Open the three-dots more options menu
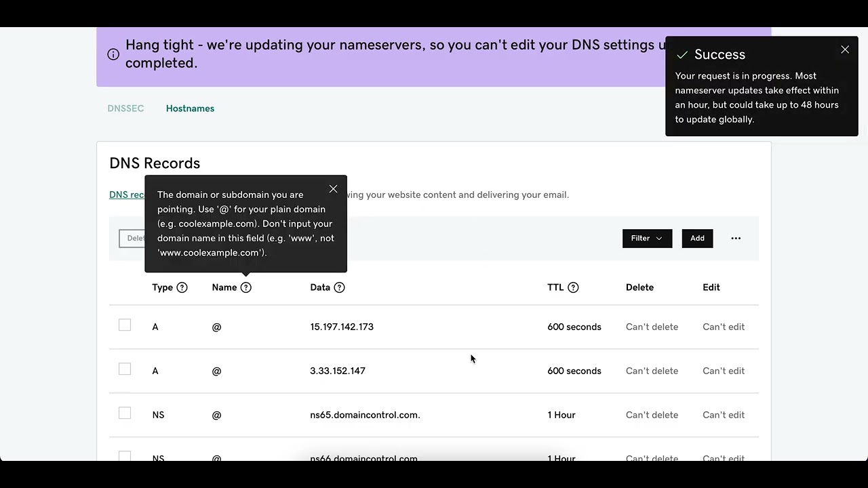Image resolution: width=868 pixels, height=488 pixels. pyautogui.click(x=736, y=238)
